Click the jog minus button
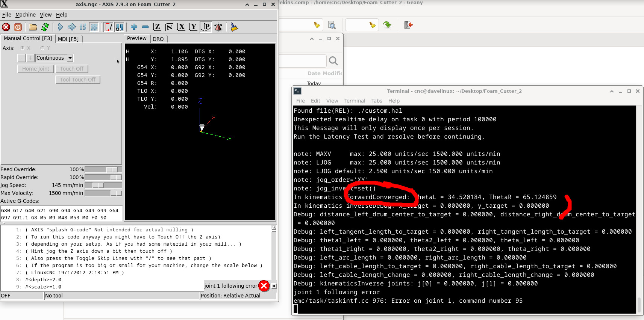Viewport: 644px width, 320px height. coord(21,58)
